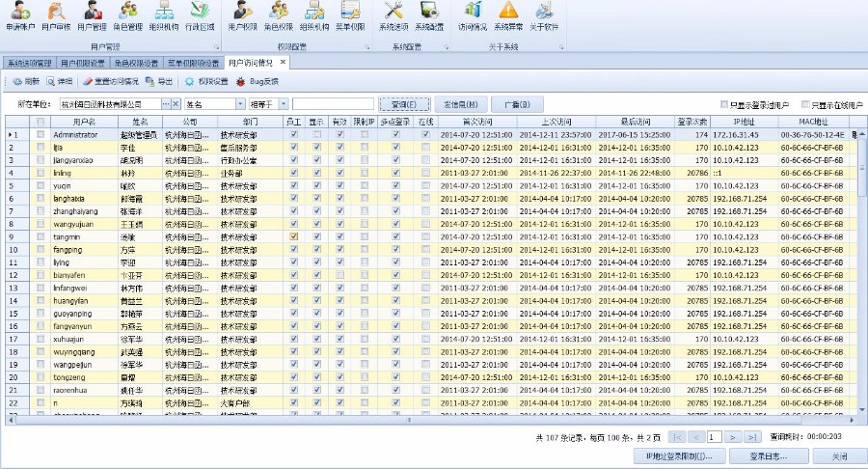
Task: Open the 角色权限 ribbon icon
Action: pyautogui.click(x=279, y=16)
